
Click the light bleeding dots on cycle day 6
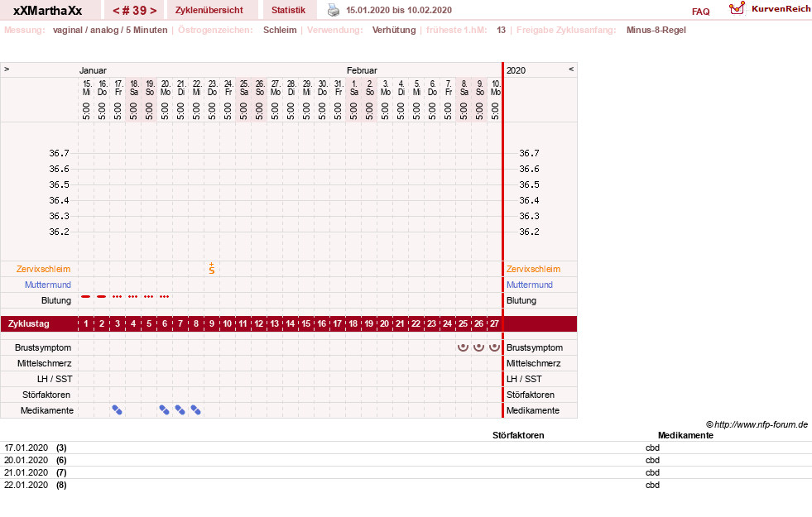165,296
